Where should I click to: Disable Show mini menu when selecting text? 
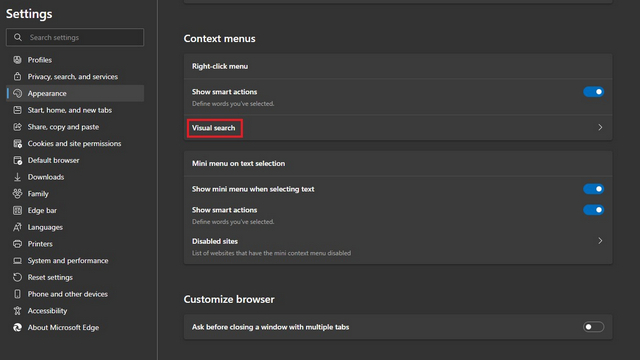(593, 189)
